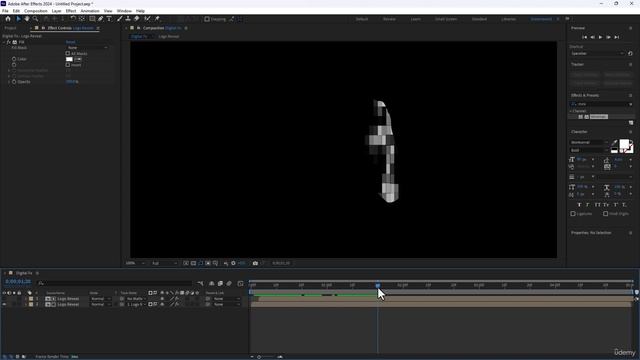Toggle visibility of layer 2 Logo Reveal
The height and width of the screenshot is (360, 640).
click(4, 304)
